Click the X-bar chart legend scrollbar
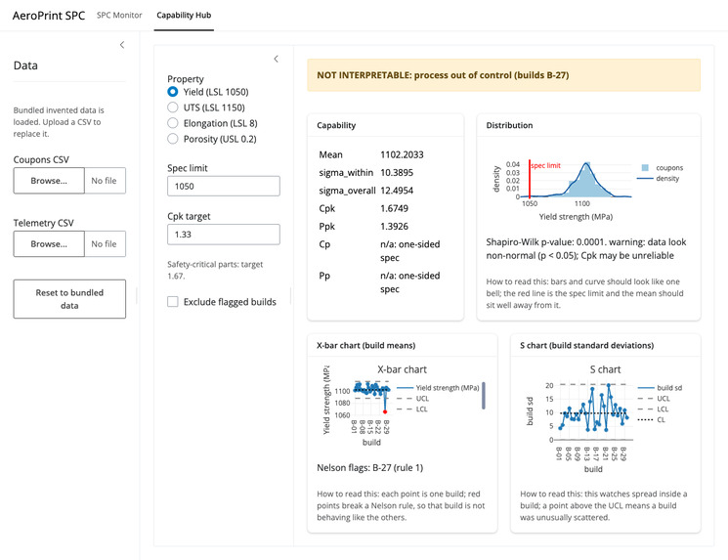 (484, 396)
